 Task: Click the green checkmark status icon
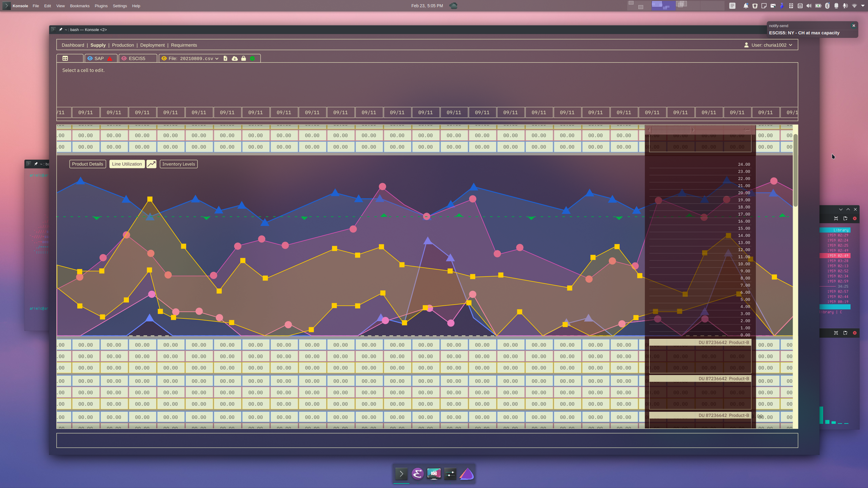[x=252, y=58]
